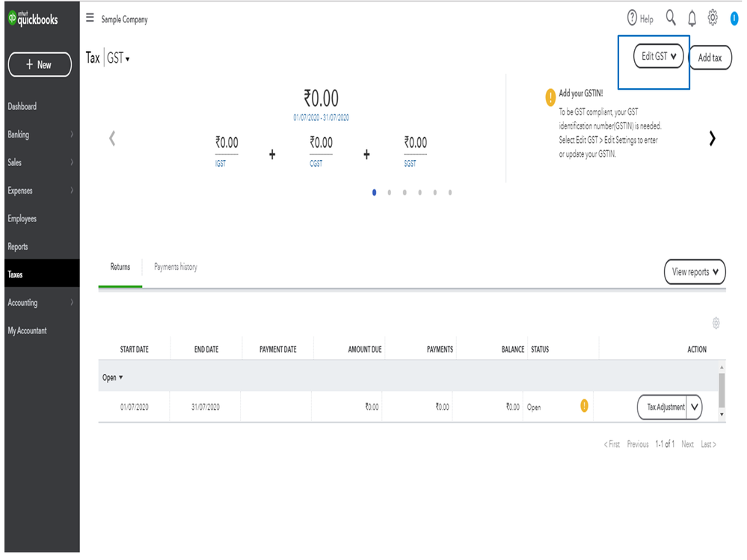Click the Previous pagination link
Image resolution: width=747 pixels, height=560 pixels.
pyautogui.click(x=637, y=444)
